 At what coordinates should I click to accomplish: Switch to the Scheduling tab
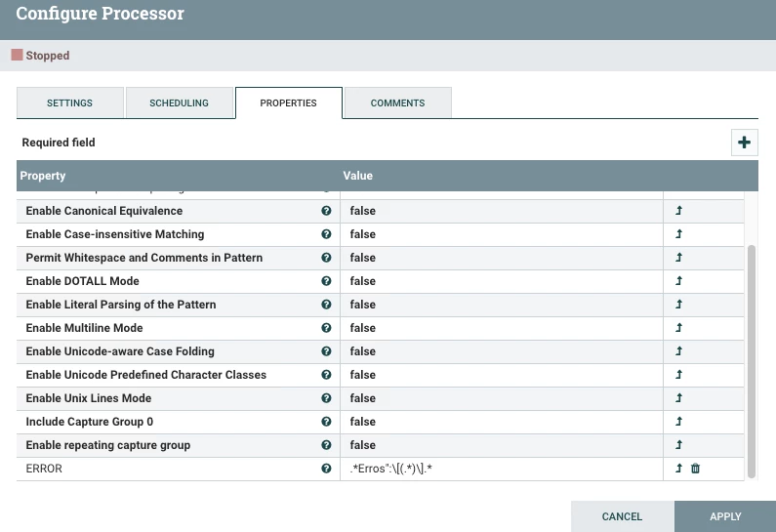click(180, 102)
